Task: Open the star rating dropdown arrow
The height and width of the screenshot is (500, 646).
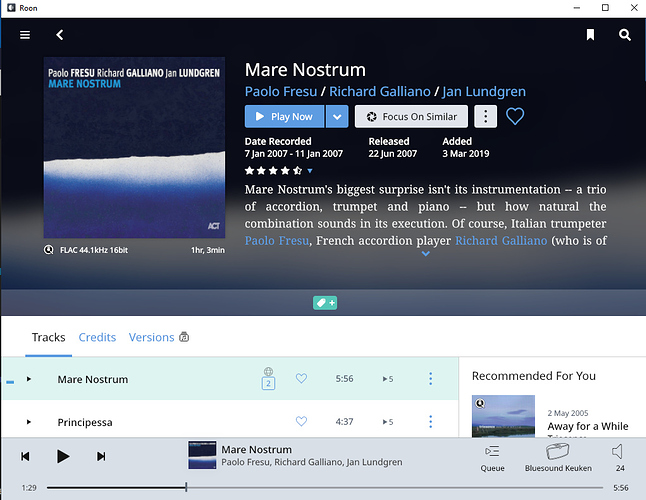Action: click(310, 171)
